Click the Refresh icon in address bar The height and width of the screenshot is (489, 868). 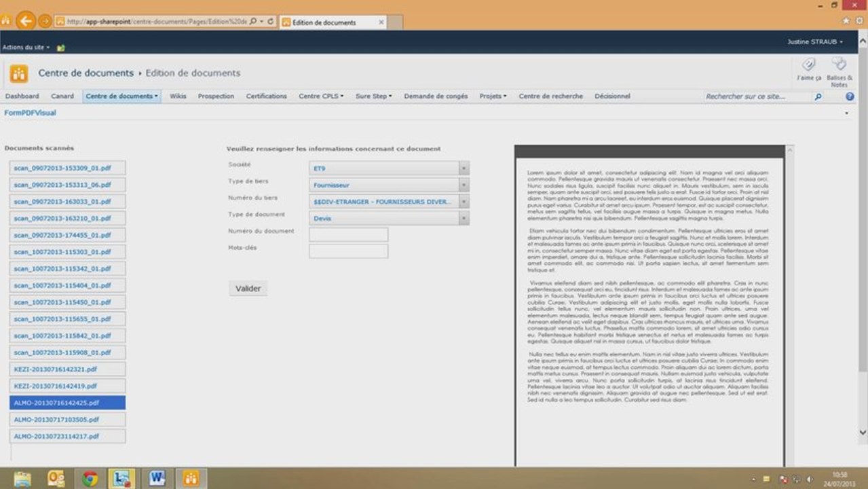(271, 22)
